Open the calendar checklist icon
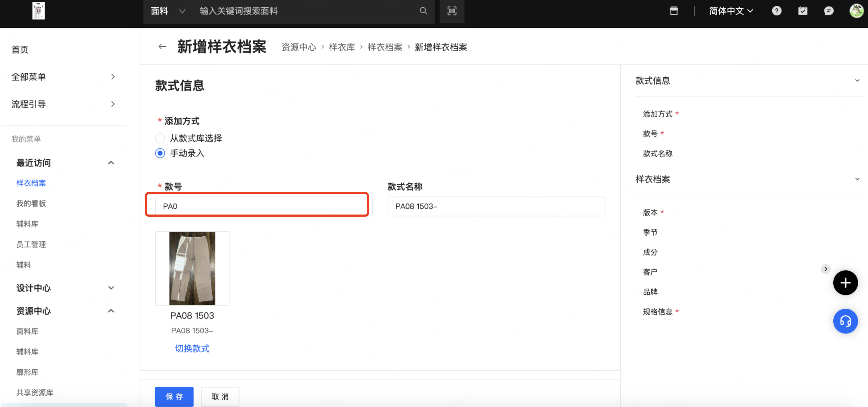This screenshot has height=407, width=868. tap(803, 11)
